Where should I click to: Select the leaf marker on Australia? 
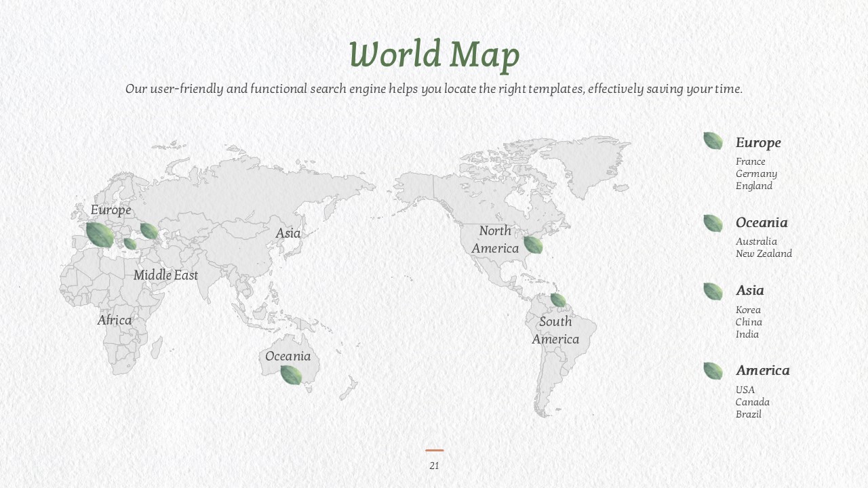[x=291, y=375]
